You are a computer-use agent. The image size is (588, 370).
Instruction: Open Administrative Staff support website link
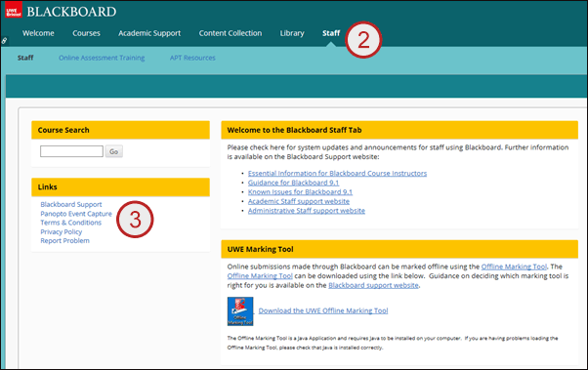[307, 211]
